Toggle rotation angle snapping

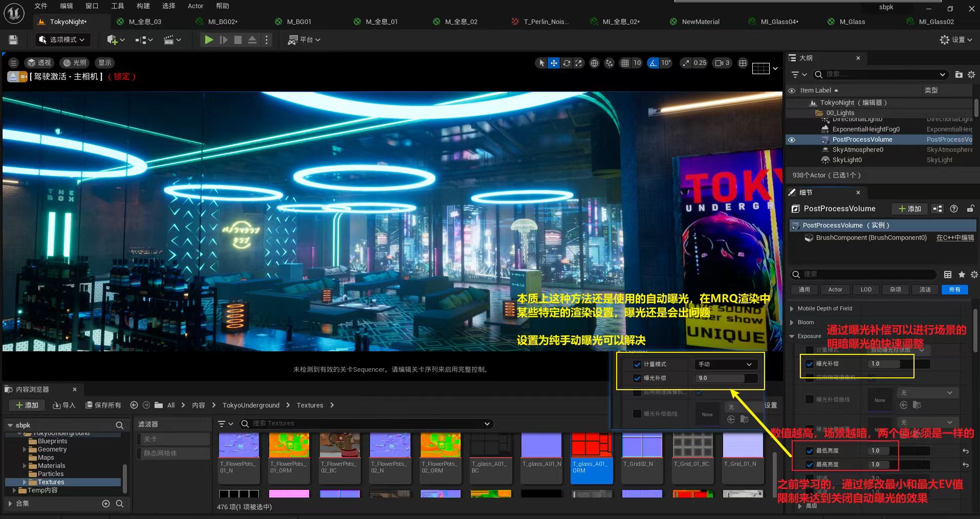click(653, 63)
